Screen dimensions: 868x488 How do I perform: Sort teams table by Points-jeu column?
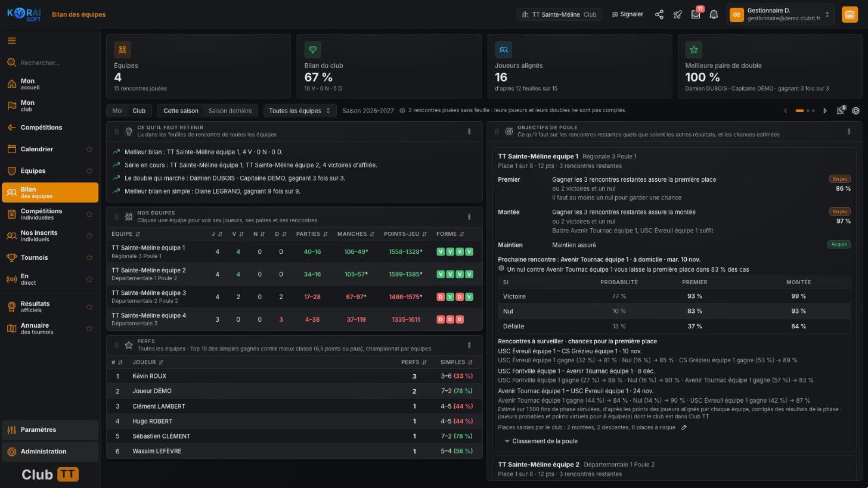click(405, 234)
